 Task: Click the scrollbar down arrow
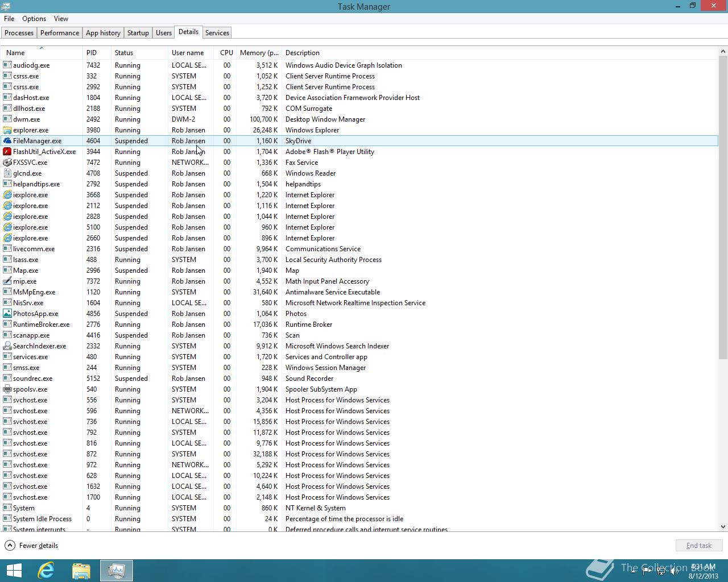pos(723,527)
